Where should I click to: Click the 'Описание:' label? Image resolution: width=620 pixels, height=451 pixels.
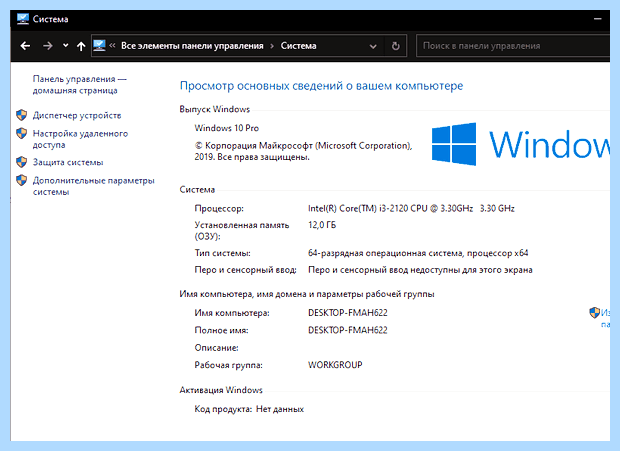click(x=216, y=348)
